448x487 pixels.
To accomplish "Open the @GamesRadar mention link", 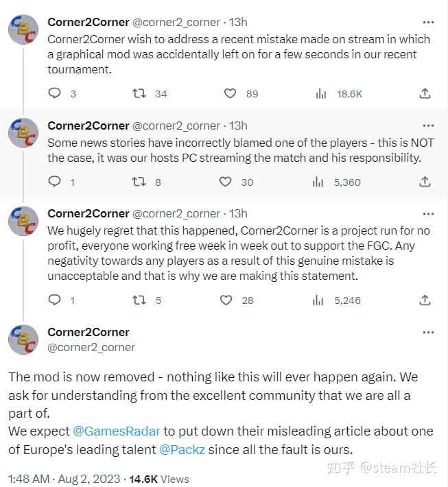I will coord(117,431).
